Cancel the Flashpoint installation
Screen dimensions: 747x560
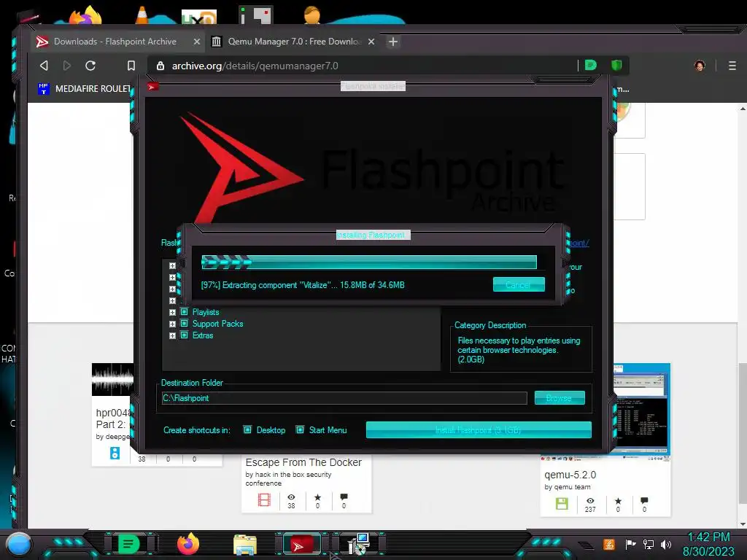519,285
